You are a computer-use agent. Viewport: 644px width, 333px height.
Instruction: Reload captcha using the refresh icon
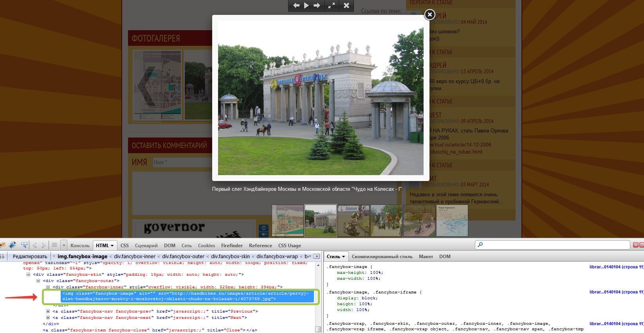point(264,228)
